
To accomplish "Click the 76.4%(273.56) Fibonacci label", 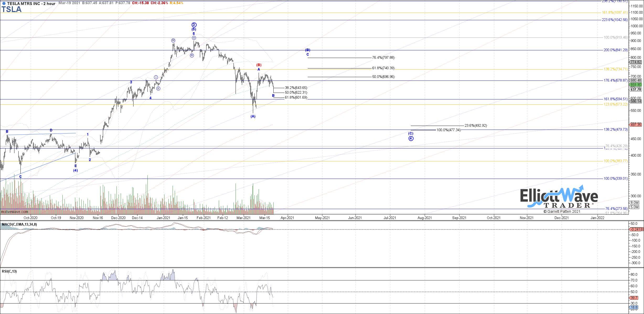I will pos(616,209).
